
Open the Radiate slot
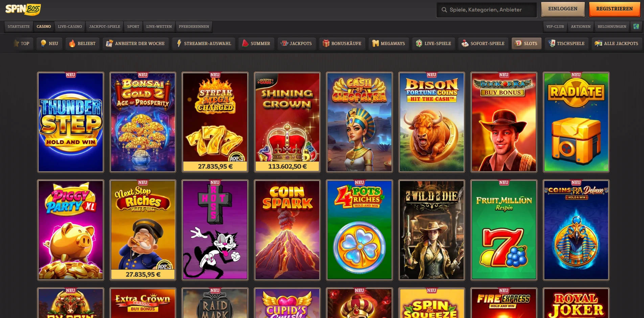coord(576,122)
